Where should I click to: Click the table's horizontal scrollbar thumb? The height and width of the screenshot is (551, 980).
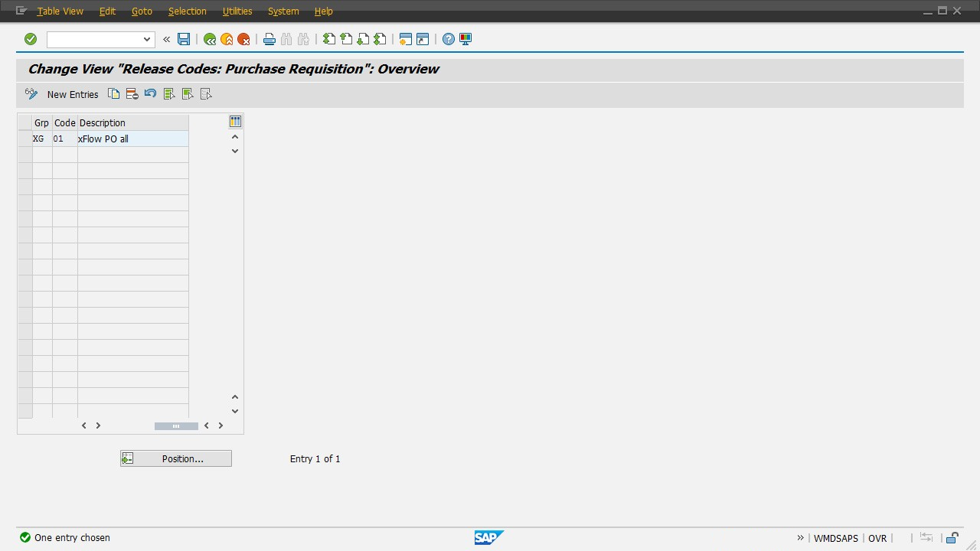pyautogui.click(x=176, y=426)
